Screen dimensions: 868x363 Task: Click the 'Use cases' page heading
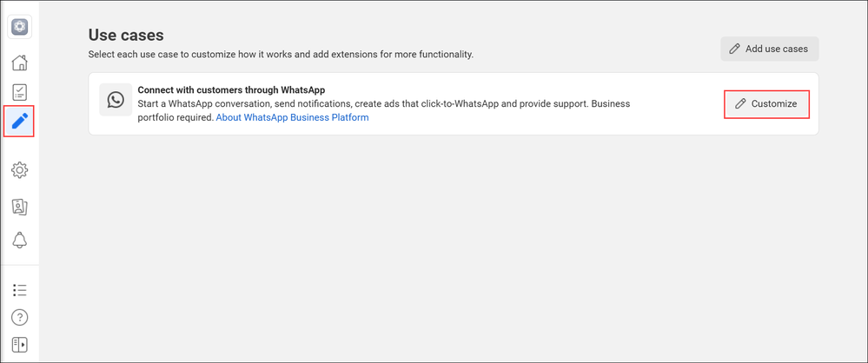tap(126, 35)
